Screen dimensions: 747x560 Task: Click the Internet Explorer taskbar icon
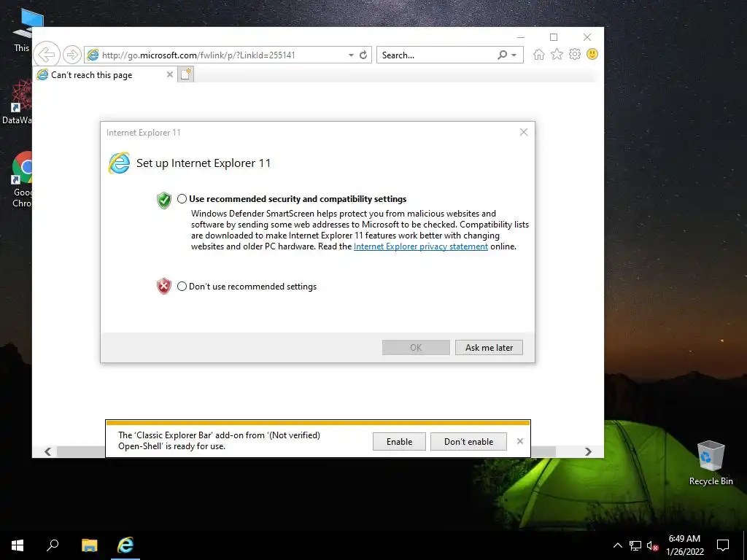click(125, 545)
